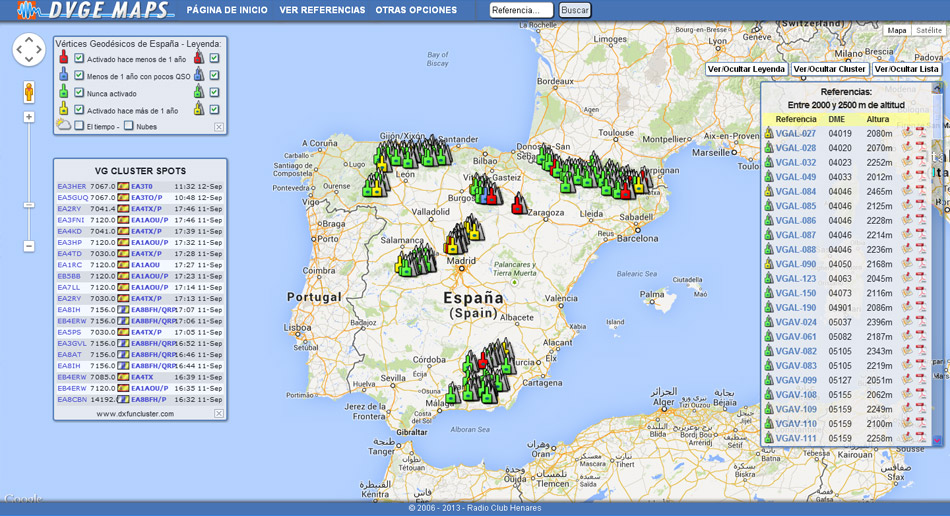This screenshot has height=516, width=950.
Task: Uncheck 'Nunca activado' checkbox
Action: [x=79, y=93]
